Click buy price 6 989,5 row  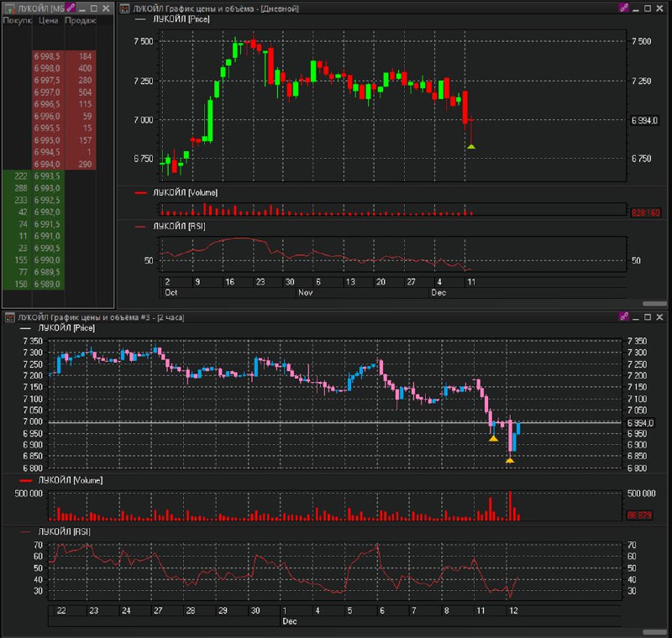pos(47,272)
